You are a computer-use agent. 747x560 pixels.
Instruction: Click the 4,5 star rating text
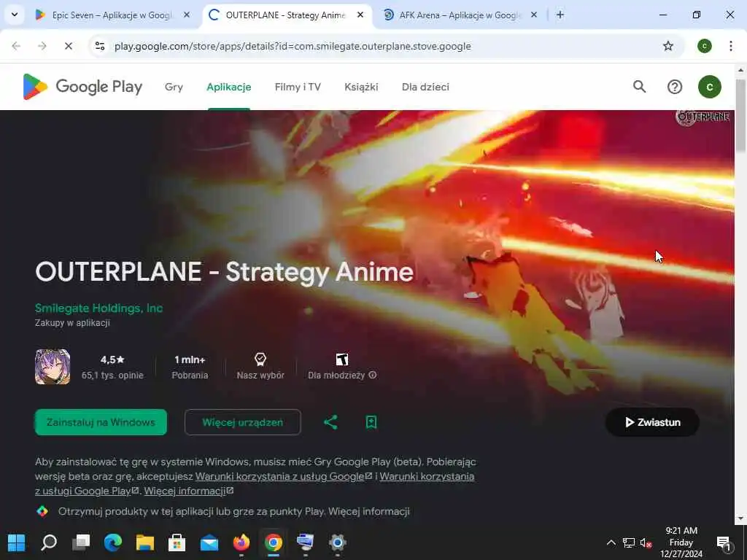112,359
